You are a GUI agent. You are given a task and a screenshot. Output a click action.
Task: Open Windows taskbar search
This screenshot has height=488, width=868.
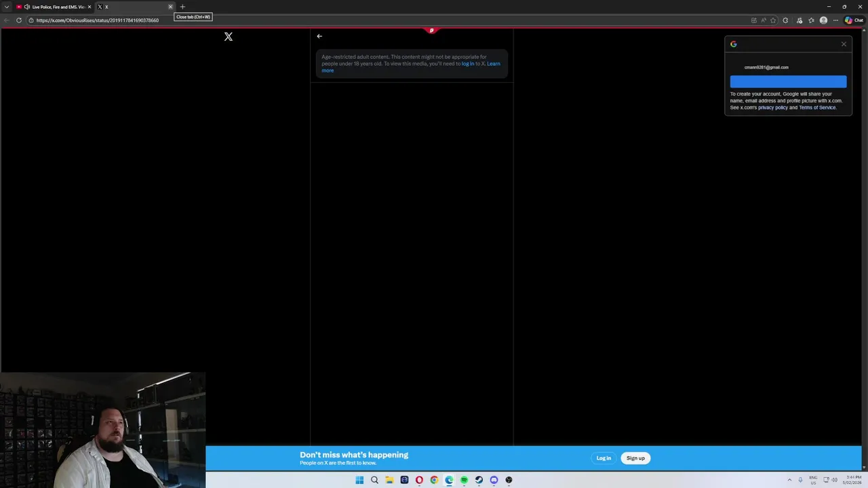[374, 480]
